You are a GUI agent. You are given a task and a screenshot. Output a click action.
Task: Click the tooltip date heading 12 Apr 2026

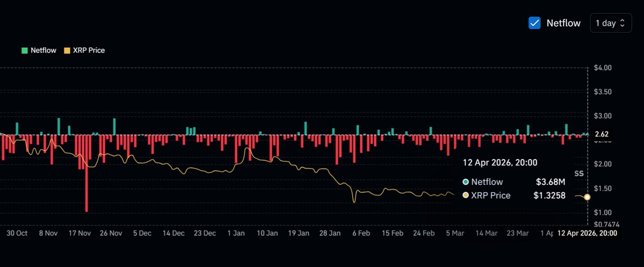(500, 163)
